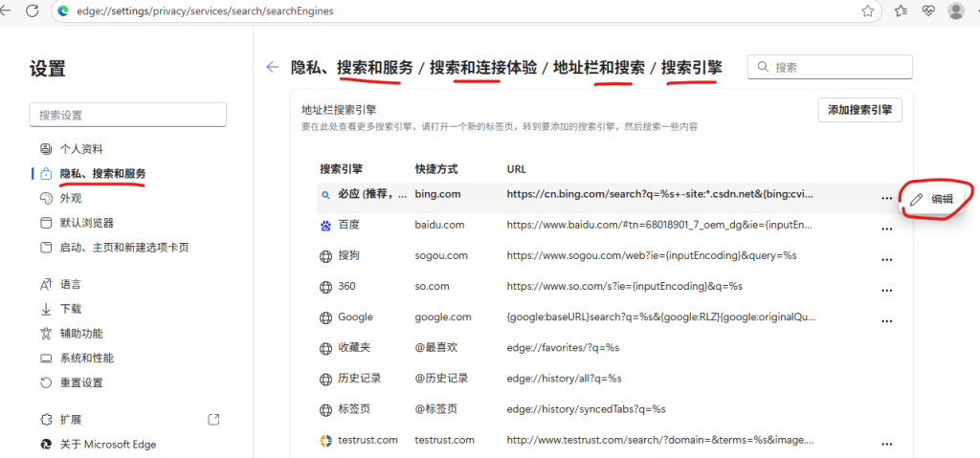The width and height of the screenshot is (980, 458).
Task: Click the 搜索引擎 column header
Action: (x=342, y=168)
